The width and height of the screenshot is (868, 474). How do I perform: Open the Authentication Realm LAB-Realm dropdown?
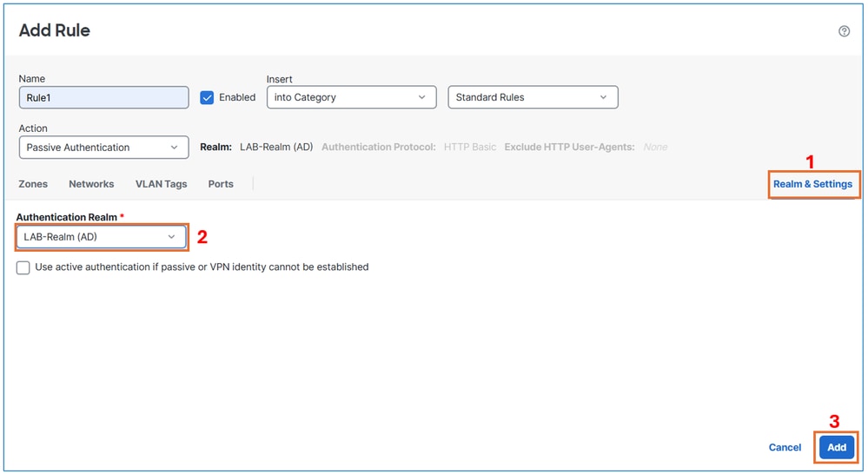click(x=102, y=237)
